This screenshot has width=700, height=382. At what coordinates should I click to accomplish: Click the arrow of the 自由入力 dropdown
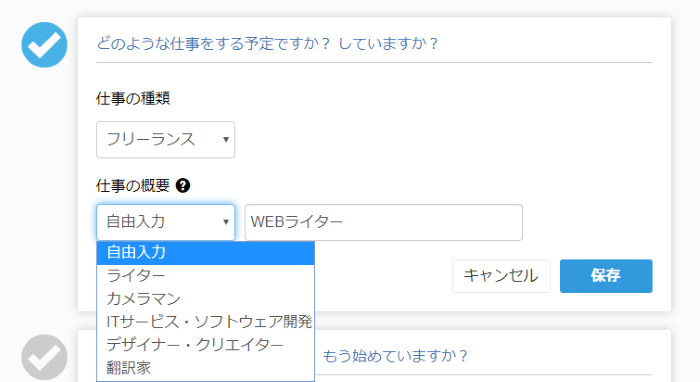[x=226, y=222]
